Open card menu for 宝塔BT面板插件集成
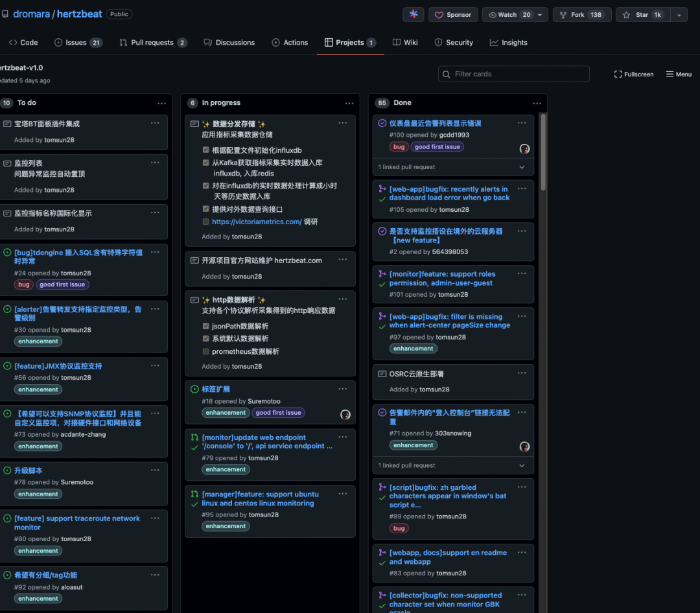The width and height of the screenshot is (700, 613). [155, 122]
